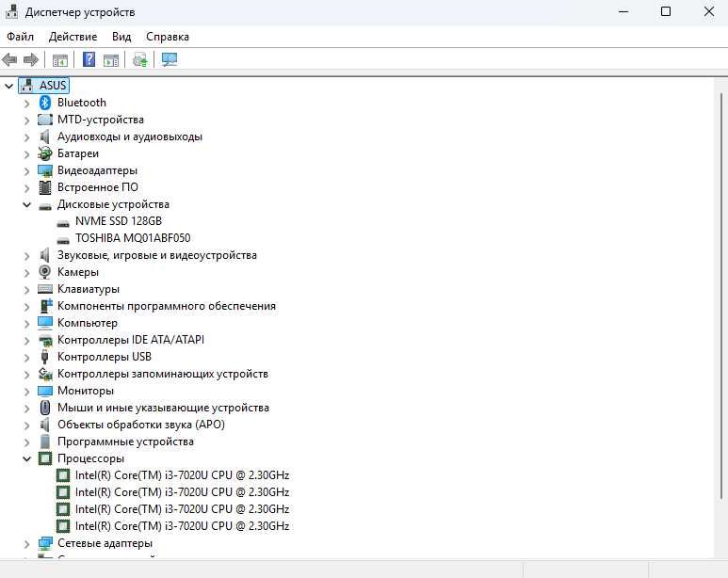This screenshot has width=728, height=578.
Task: Expand Объекты обработки звука (APO)
Action: point(27,425)
